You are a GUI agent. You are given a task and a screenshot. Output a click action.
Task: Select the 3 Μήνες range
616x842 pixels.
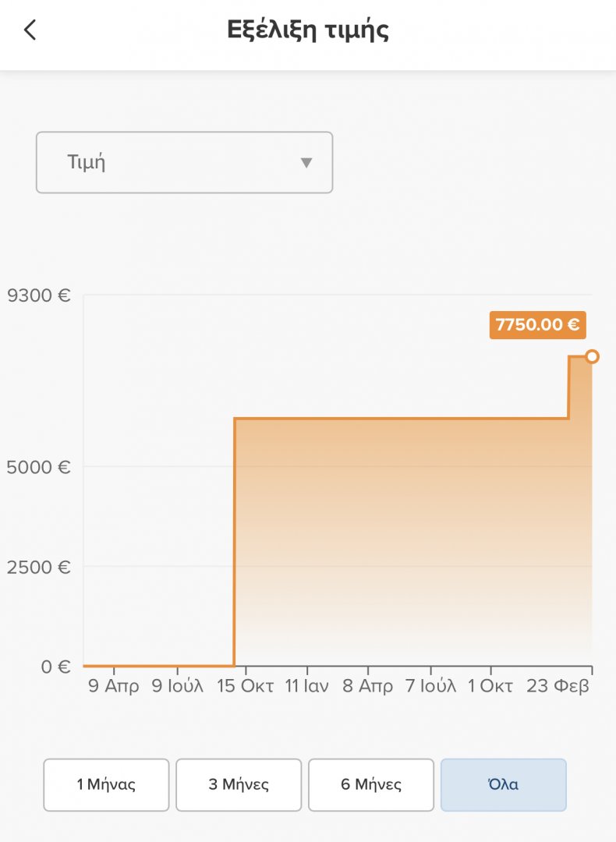[239, 784]
